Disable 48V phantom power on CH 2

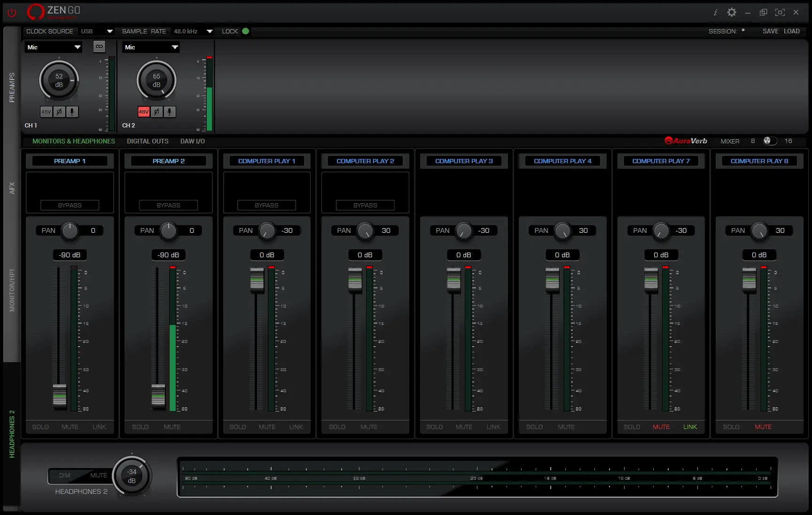pyautogui.click(x=144, y=112)
